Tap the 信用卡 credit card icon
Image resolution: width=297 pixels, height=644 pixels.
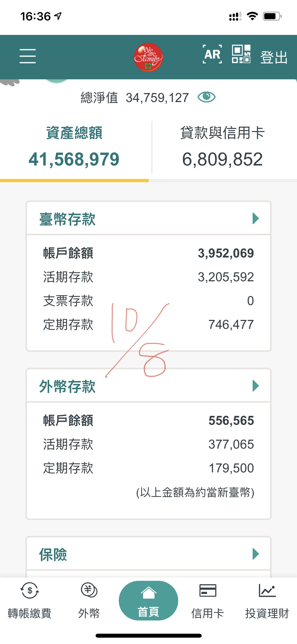(x=208, y=591)
